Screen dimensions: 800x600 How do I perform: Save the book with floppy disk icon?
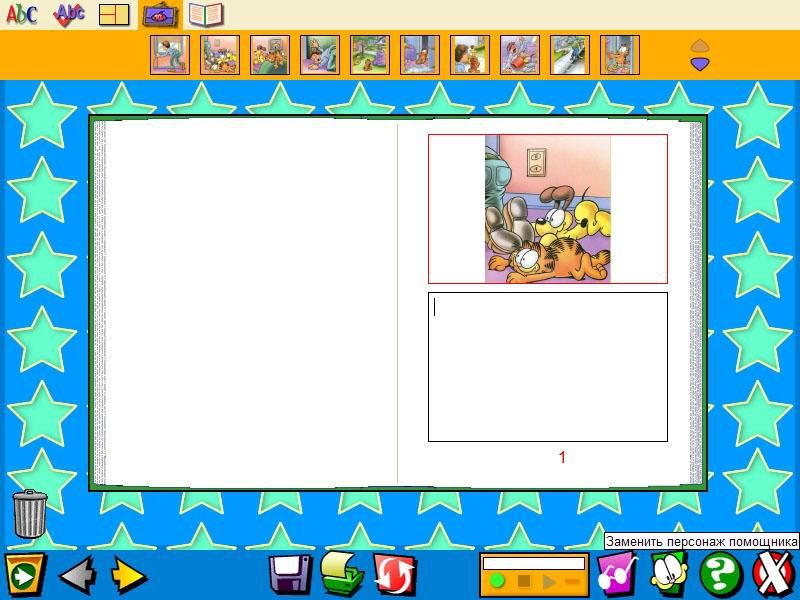tap(289, 575)
